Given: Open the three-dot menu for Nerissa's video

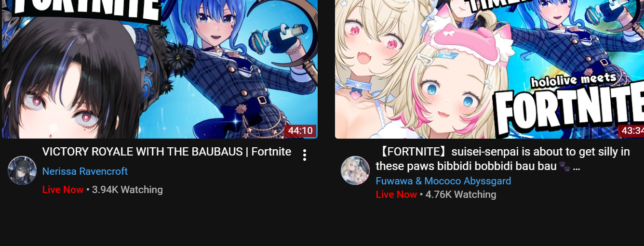Looking at the screenshot, I should pos(304,155).
